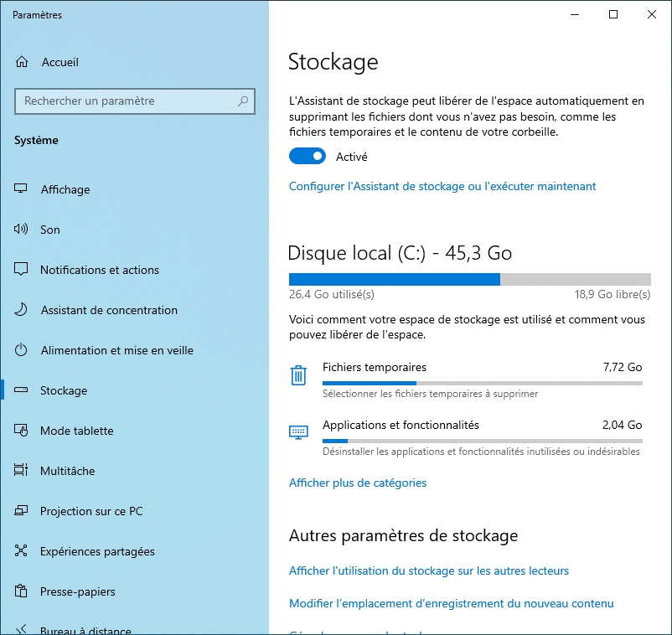This screenshot has height=635, width=672.
Task: Open Afficher l'utilisation du stockage sur autres lecteurs
Action: (x=429, y=570)
